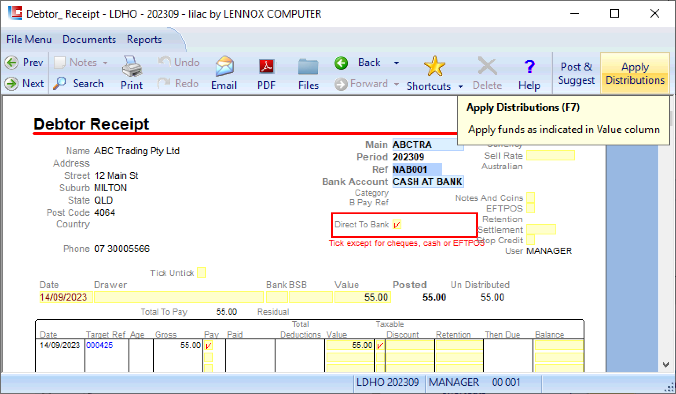Click the phone number 07 30005566
676x394 pixels.
[x=122, y=249]
